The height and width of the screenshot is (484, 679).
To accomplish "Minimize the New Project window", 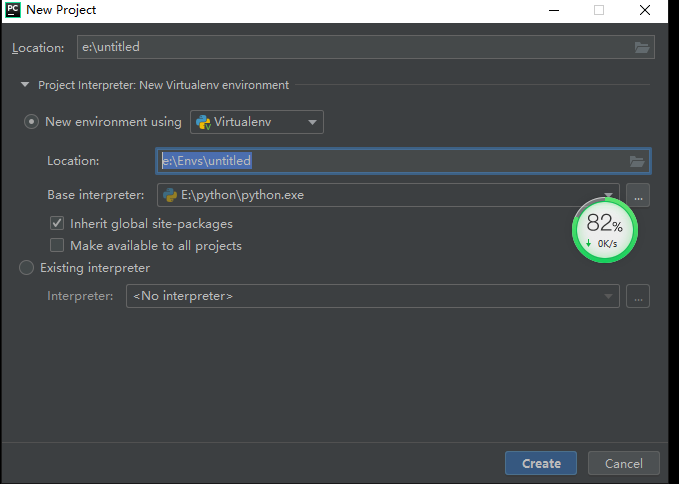I will click(554, 10).
